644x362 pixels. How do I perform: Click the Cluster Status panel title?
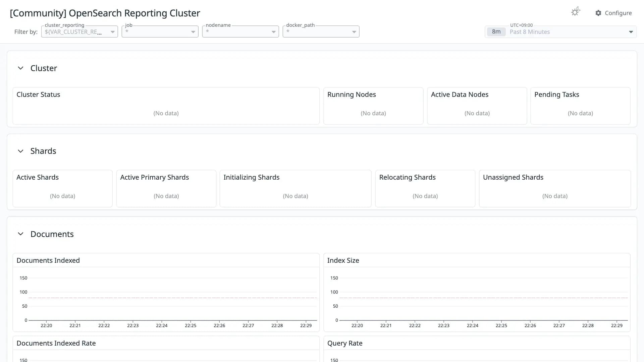click(38, 95)
